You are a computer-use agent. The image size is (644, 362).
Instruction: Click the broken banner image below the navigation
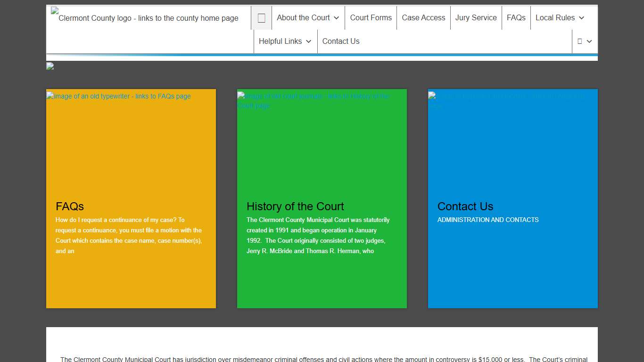tap(50, 66)
